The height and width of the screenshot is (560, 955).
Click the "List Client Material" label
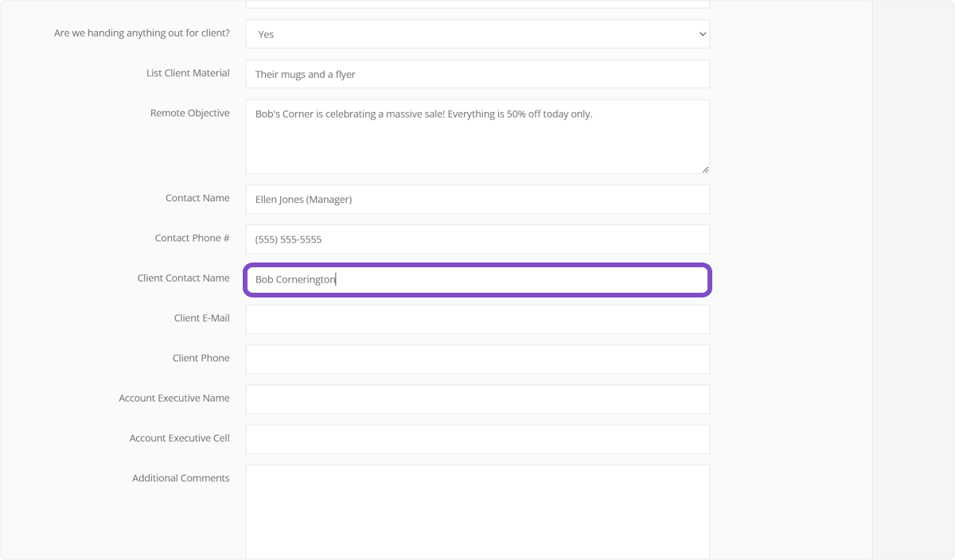[x=188, y=73]
